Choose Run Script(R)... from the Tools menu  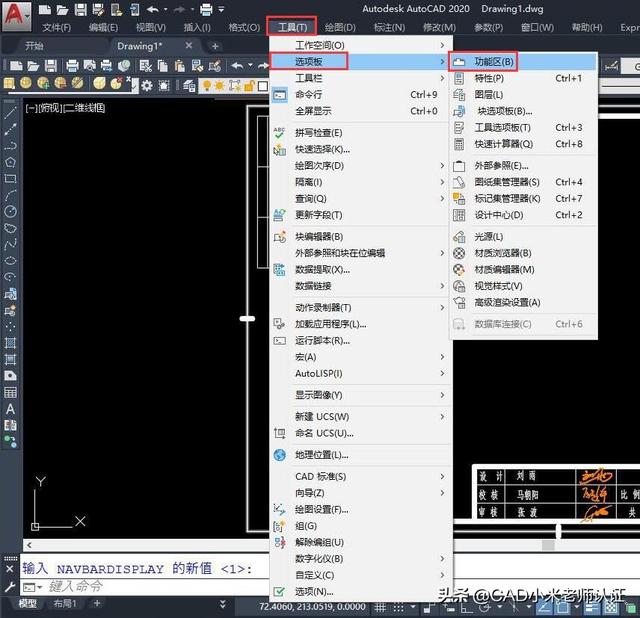322,340
